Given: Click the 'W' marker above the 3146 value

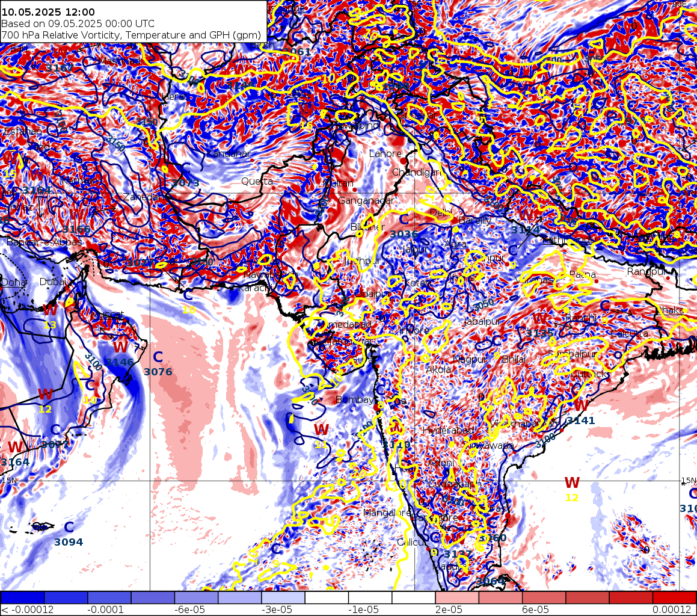Looking at the screenshot, I should click(x=120, y=347).
